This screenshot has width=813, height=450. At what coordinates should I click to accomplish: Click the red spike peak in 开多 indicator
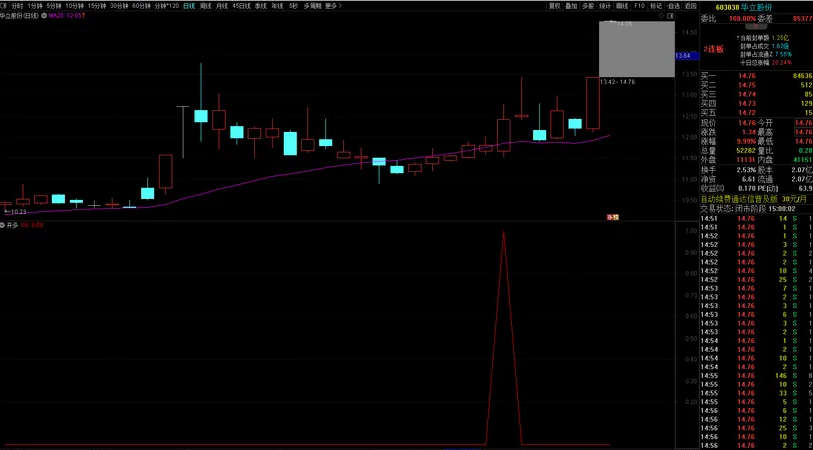pyautogui.click(x=503, y=232)
